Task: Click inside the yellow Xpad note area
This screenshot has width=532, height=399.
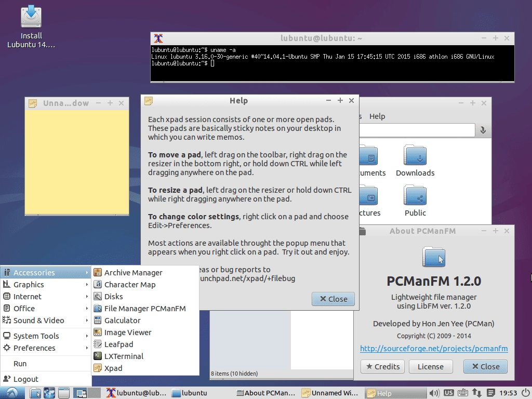Action: 77,162
